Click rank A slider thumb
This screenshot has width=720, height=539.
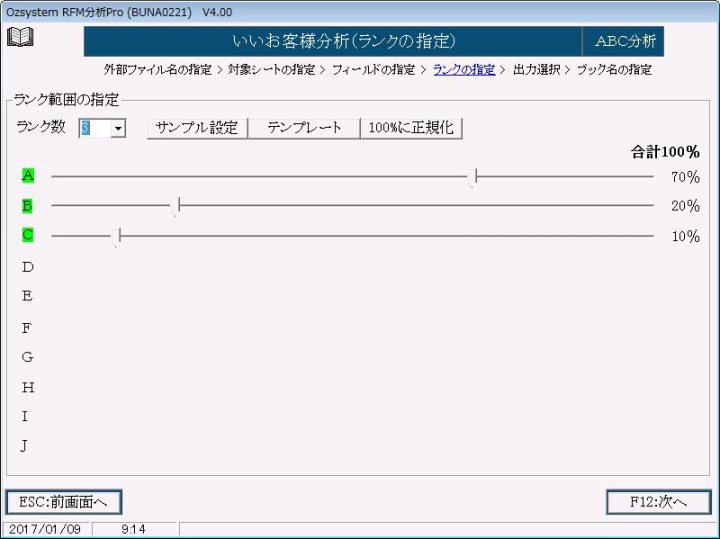[x=473, y=177]
